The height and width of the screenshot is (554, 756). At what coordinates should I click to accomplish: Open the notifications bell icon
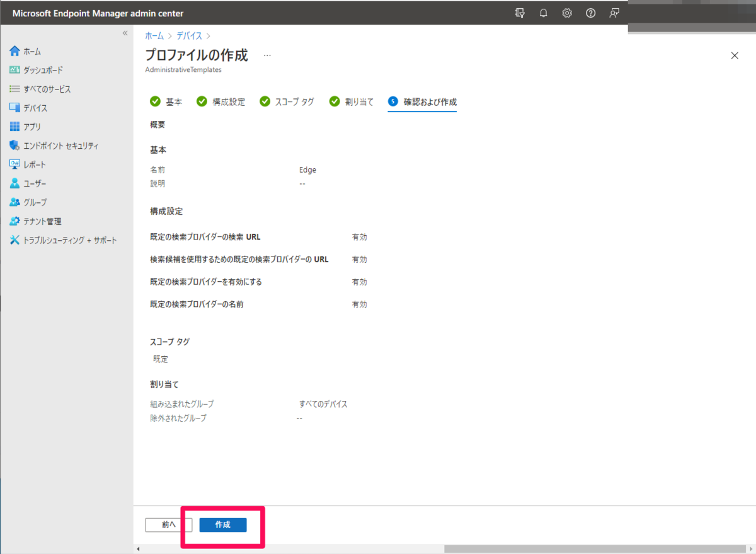(543, 13)
